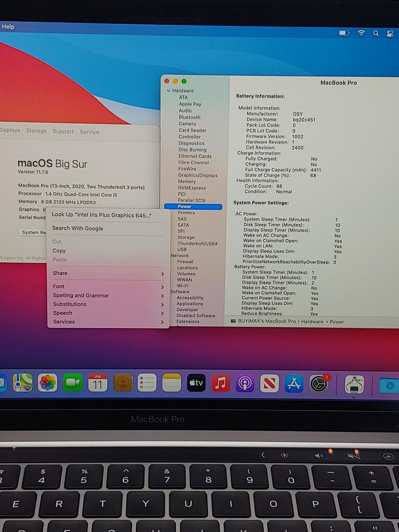Viewport: 399px width, 532px height.
Task: Select Accessibility under Software
Action: click(x=190, y=298)
